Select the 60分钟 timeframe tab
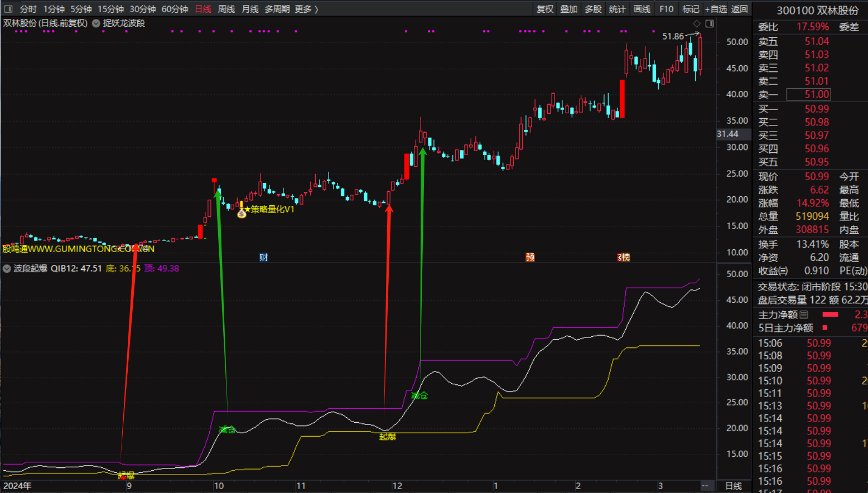Image resolution: width=868 pixels, height=493 pixels. pos(175,9)
